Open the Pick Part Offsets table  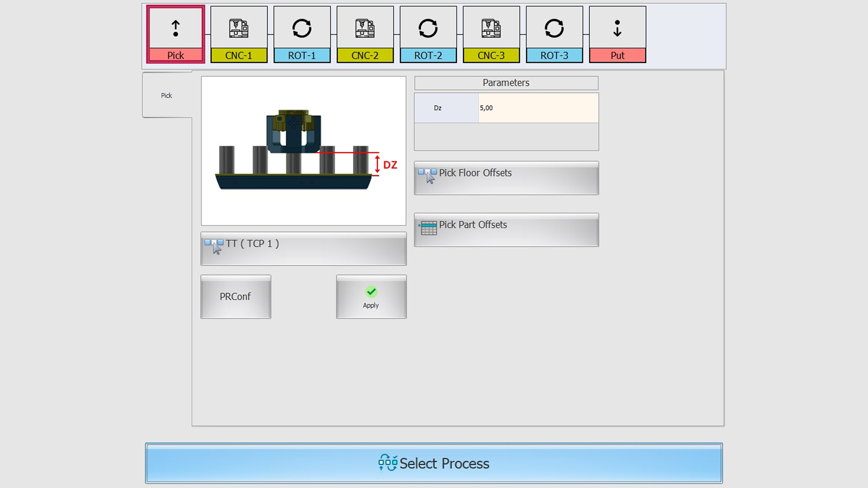click(506, 229)
